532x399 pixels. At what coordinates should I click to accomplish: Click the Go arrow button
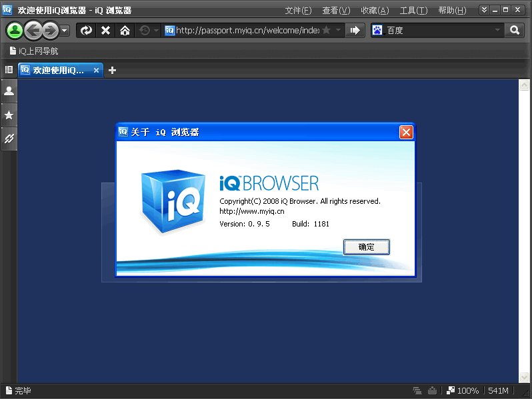pyautogui.click(x=355, y=31)
